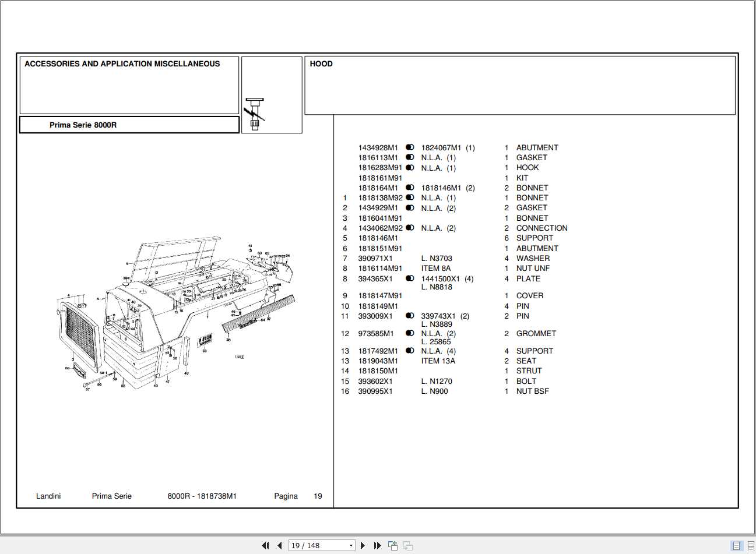
Task: Select part number 1819043M1
Action: (x=378, y=361)
